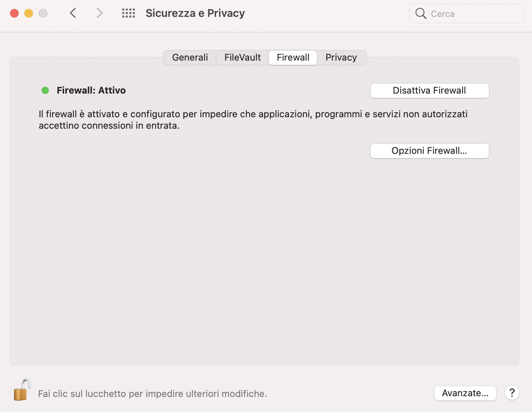
Task: Click the padlock to prevent changes
Action: (x=22, y=390)
